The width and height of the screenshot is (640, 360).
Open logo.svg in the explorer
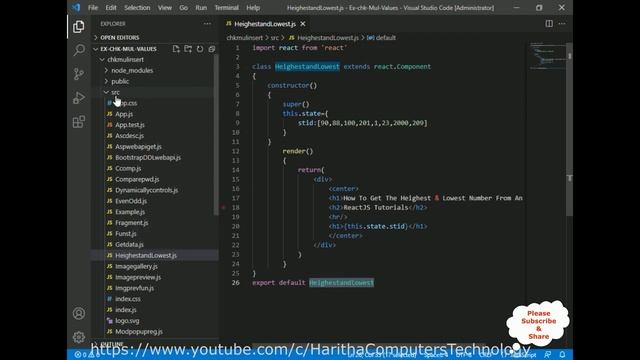click(127, 321)
